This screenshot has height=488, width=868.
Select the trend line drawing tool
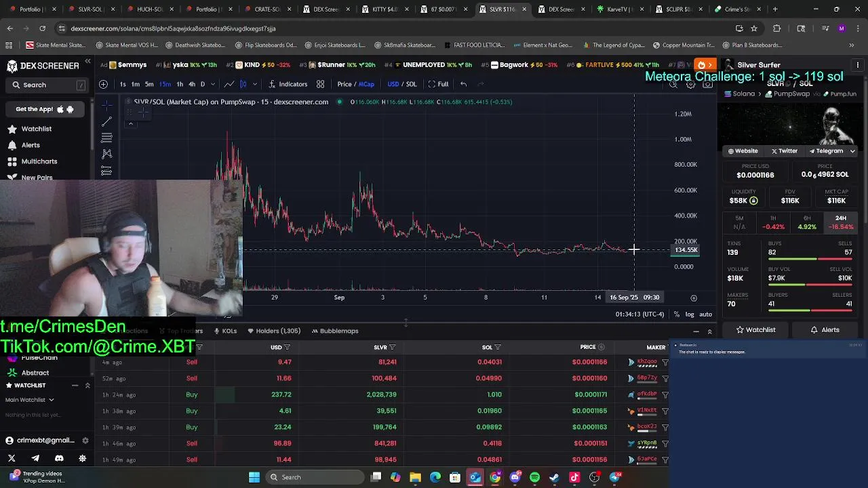106,122
